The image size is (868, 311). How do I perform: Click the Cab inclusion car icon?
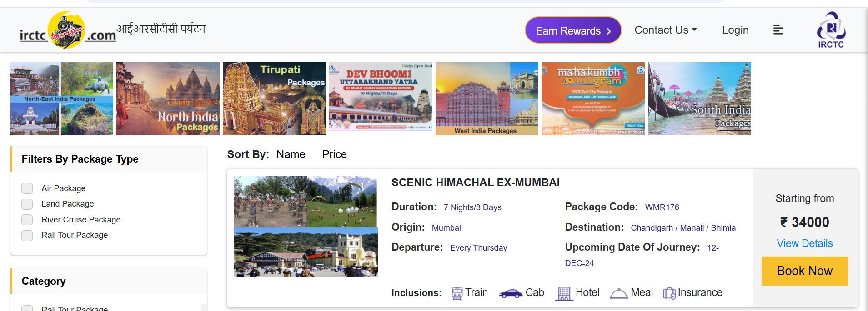coord(510,294)
